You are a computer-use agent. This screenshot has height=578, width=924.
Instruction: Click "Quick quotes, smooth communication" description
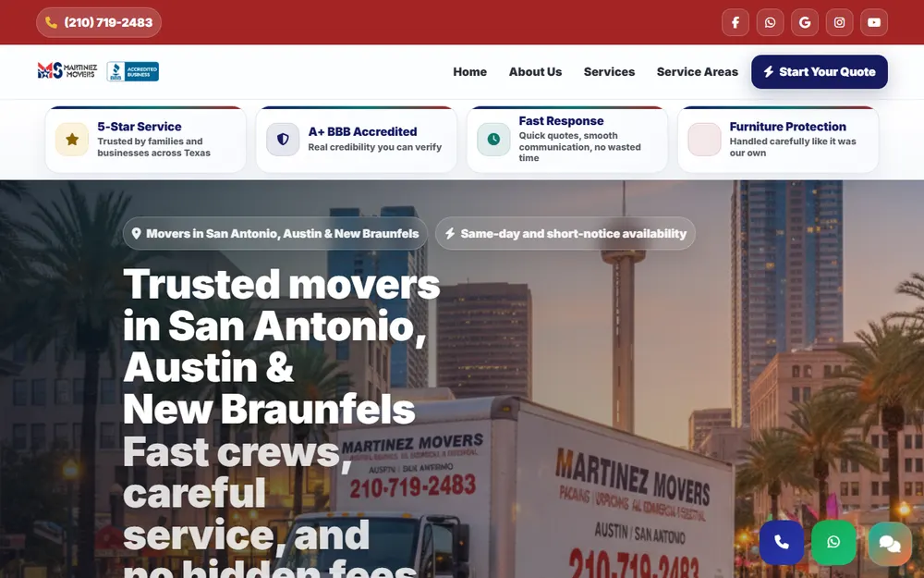pyautogui.click(x=579, y=147)
